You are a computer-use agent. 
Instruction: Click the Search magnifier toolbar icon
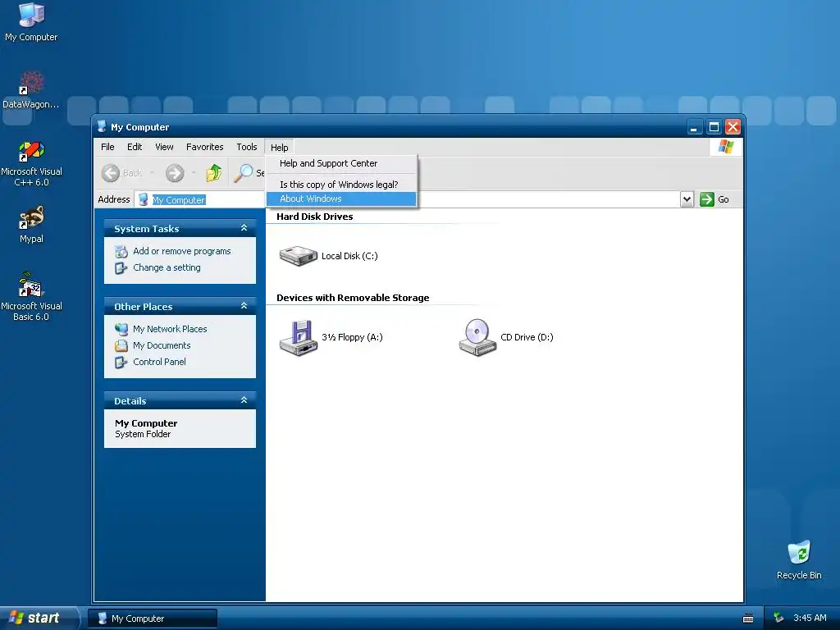tap(243, 173)
